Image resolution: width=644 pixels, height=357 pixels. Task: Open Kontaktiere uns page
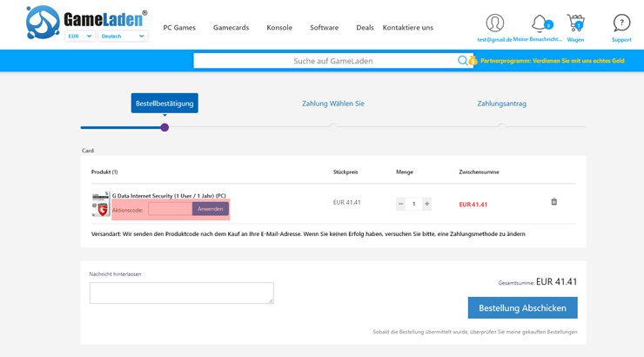(408, 28)
